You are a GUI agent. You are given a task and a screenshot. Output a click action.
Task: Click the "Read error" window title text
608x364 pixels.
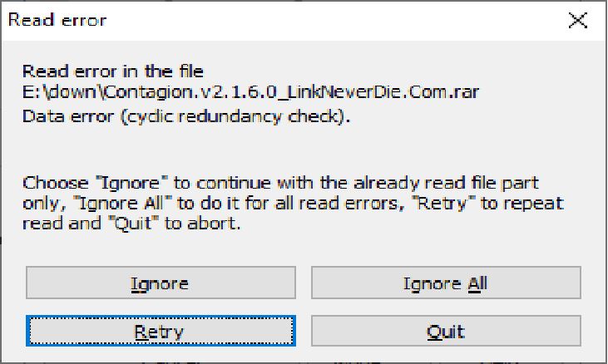point(57,20)
